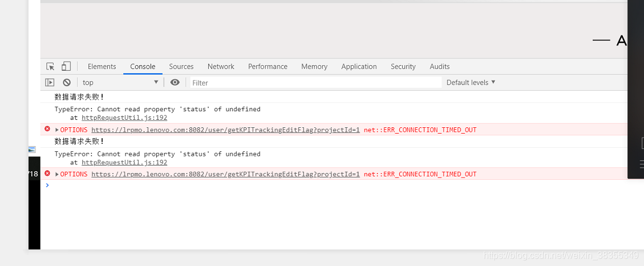Screen dimensions: 644x266
Task: Select the Security tab
Action: [x=403, y=67]
